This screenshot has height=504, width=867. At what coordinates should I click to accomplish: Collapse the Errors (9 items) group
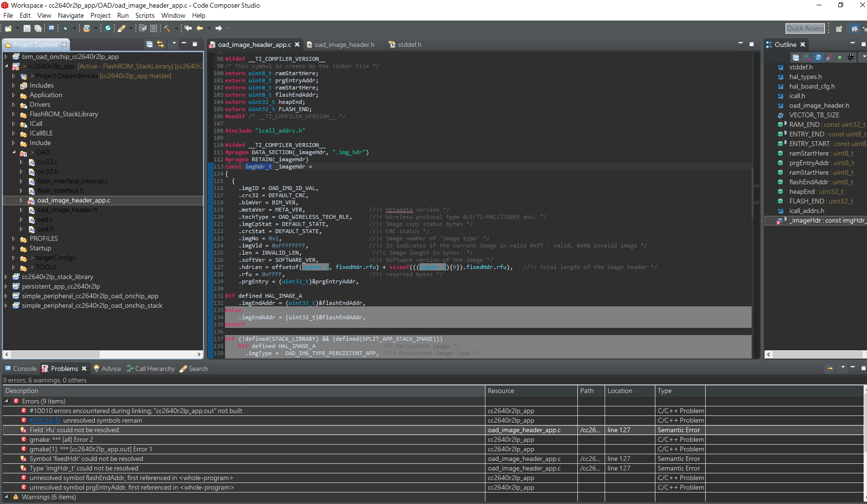click(7, 401)
